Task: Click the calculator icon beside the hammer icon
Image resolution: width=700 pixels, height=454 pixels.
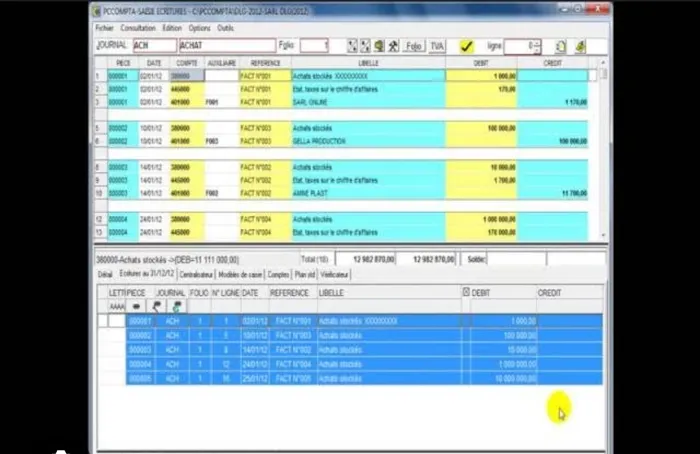Action: [x=379, y=46]
